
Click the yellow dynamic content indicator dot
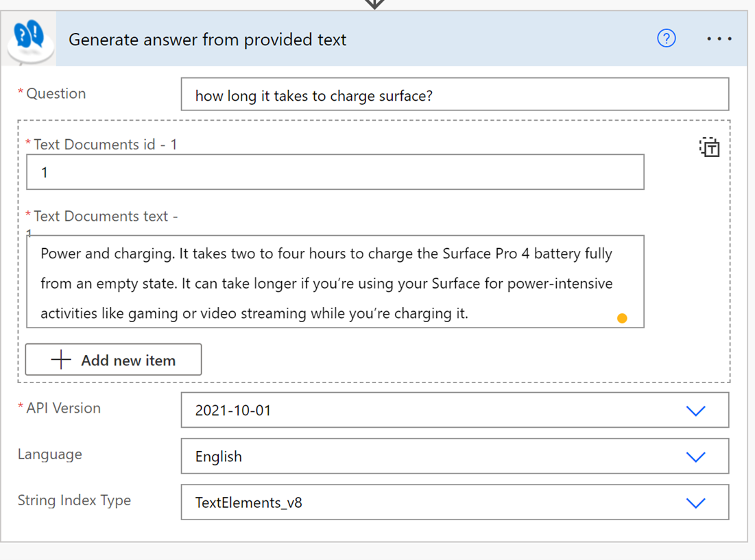pyautogui.click(x=622, y=318)
